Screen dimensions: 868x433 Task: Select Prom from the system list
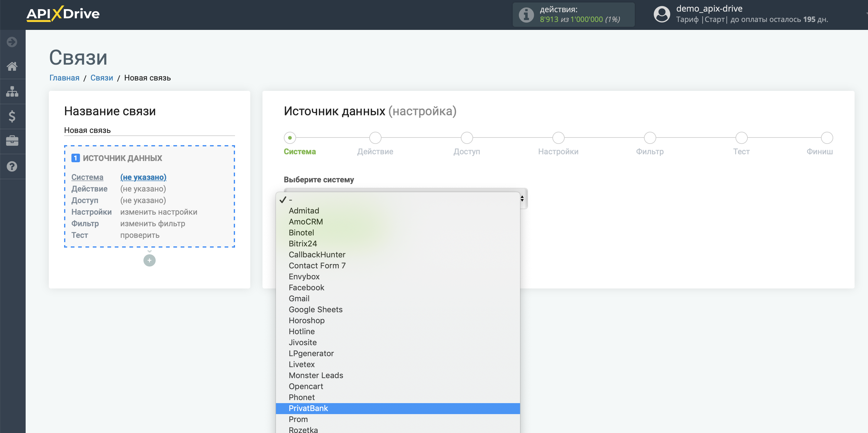[x=398, y=419]
